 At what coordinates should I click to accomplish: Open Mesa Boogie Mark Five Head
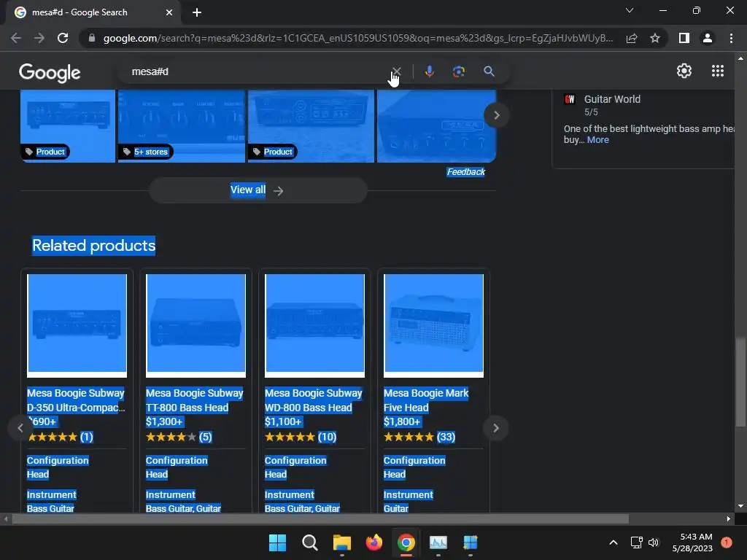click(426, 400)
